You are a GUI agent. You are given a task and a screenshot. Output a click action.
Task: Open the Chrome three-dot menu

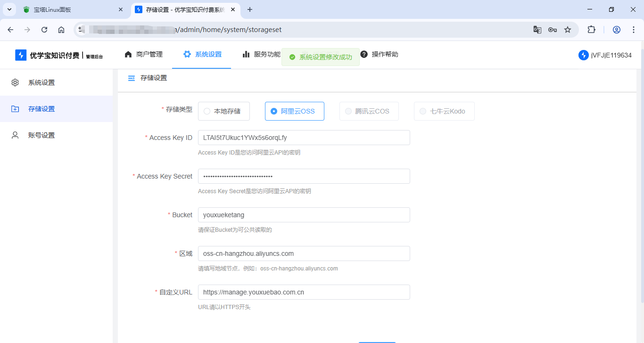[x=634, y=30]
